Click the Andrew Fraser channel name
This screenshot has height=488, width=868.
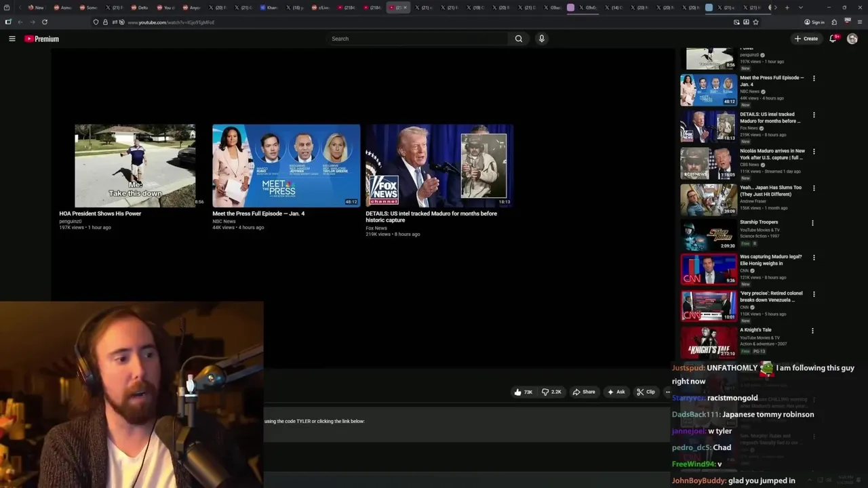pyautogui.click(x=753, y=201)
